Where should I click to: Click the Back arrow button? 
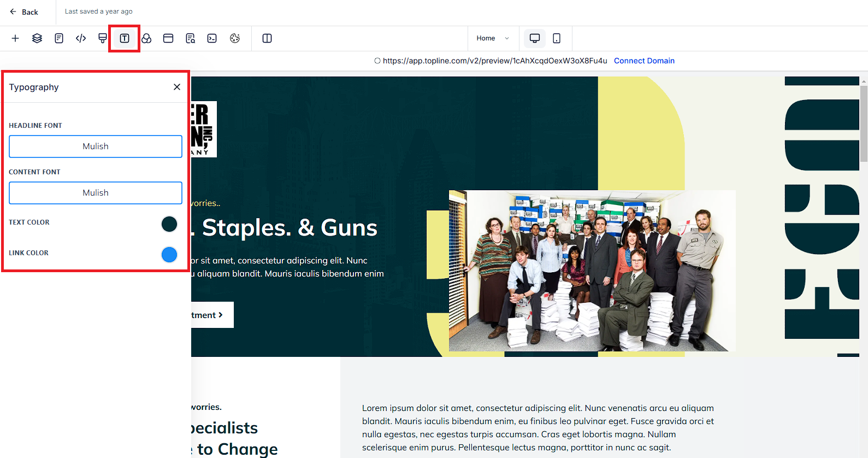(23, 11)
